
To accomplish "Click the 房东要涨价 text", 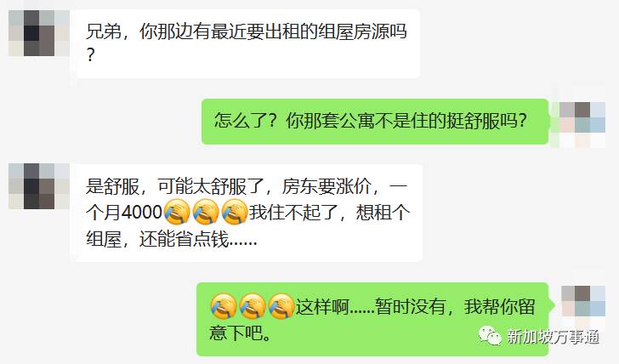I will [327, 186].
